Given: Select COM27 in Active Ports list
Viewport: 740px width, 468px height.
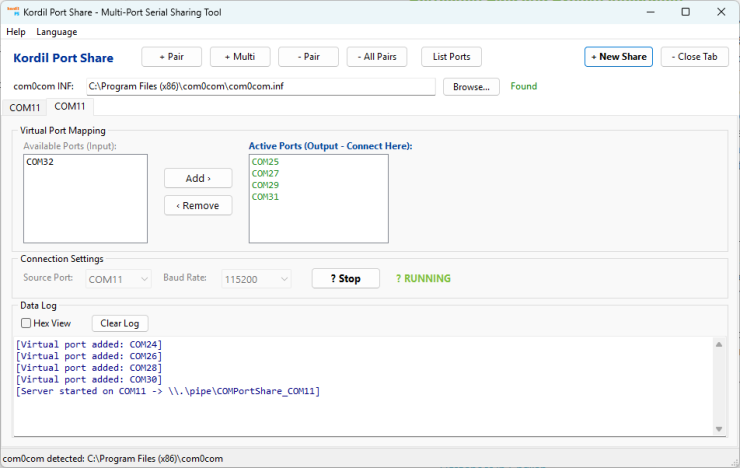Looking at the screenshot, I should click(x=319, y=174).
